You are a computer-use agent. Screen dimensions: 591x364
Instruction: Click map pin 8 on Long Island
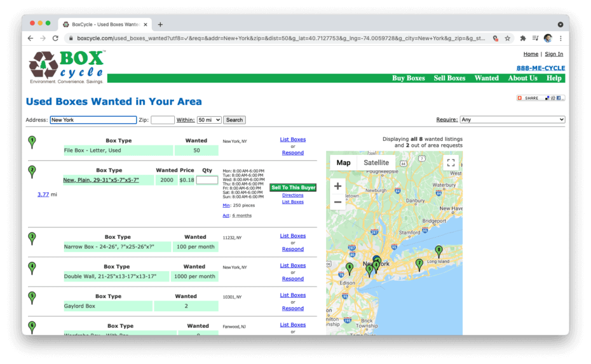(x=438, y=251)
